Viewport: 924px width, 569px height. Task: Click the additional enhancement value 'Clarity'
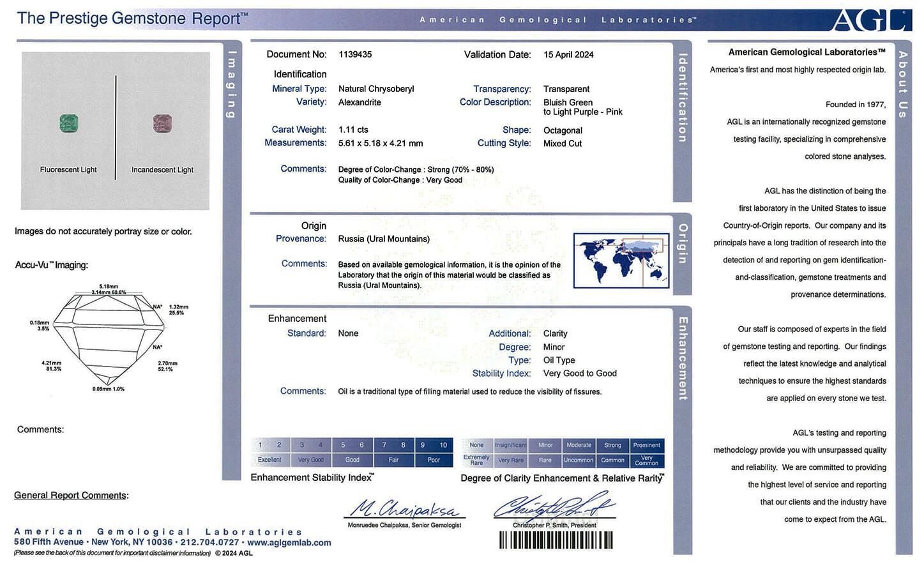pos(556,333)
